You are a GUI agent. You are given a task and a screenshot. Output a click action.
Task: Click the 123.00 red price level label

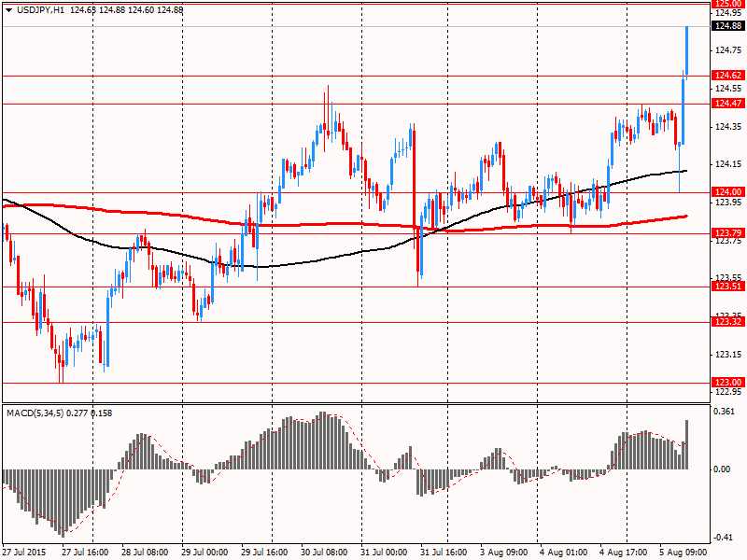pyautogui.click(x=728, y=383)
